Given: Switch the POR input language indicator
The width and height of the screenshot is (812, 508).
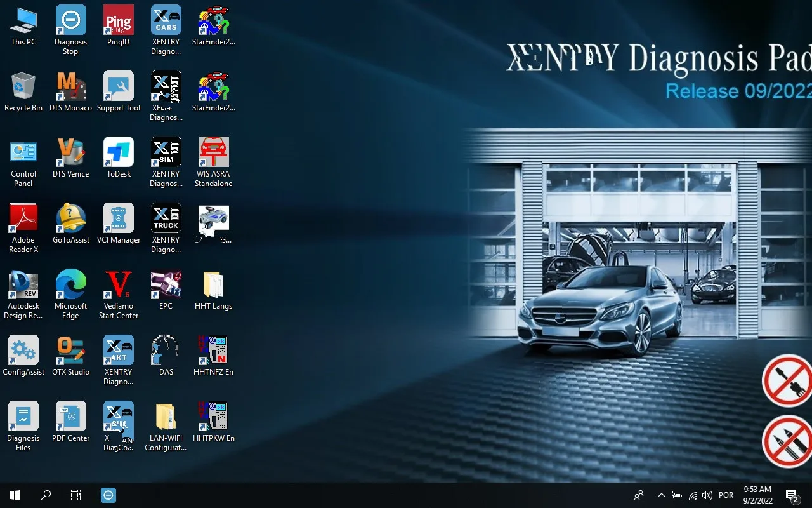Looking at the screenshot, I should 726,495.
